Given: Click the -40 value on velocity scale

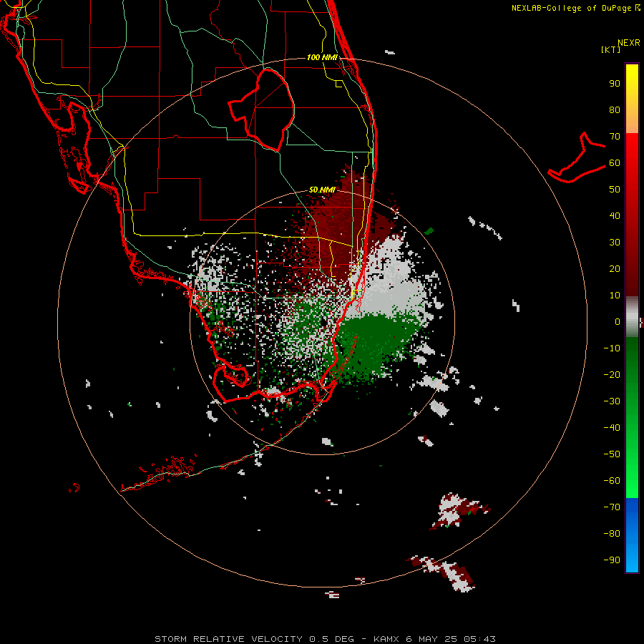Looking at the screenshot, I should coord(612,428).
